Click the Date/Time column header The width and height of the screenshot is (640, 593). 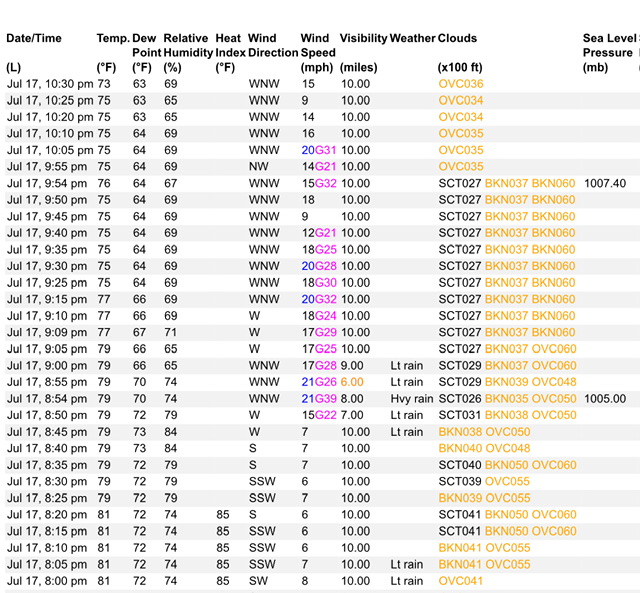(x=34, y=38)
